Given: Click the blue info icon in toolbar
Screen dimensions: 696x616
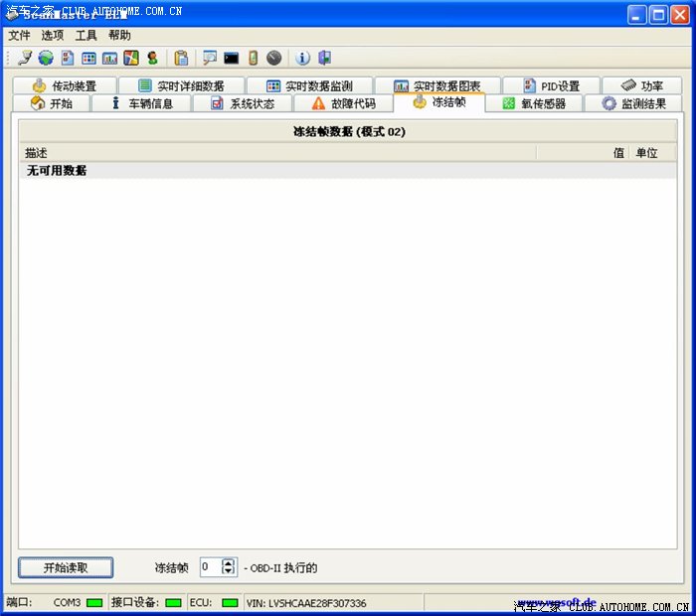Looking at the screenshot, I should [x=303, y=59].
